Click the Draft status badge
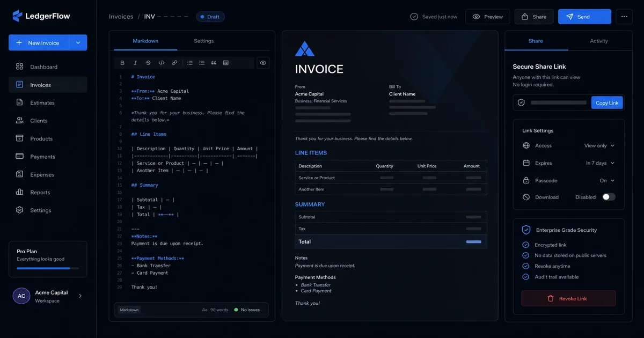Screen dimensions: 644x338 pyautogui.click(x=210, y=17)
